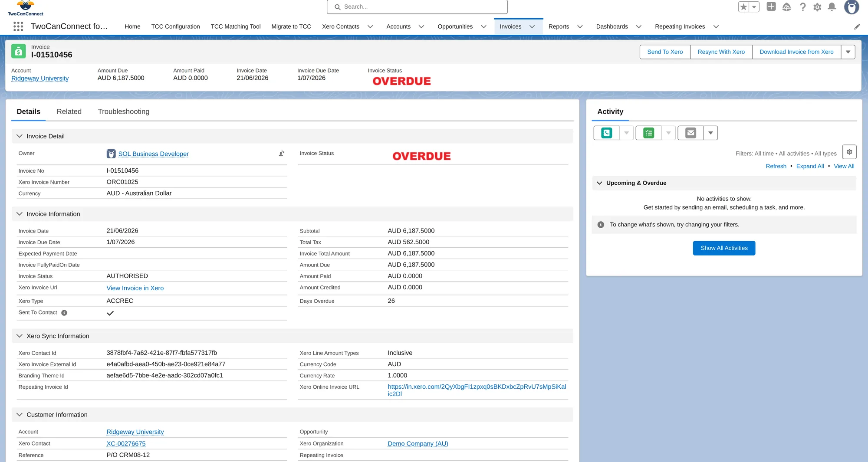Screen dimensions: 868x462
Task: Open Ridgeway University in the header
Action: coord(40,79)
